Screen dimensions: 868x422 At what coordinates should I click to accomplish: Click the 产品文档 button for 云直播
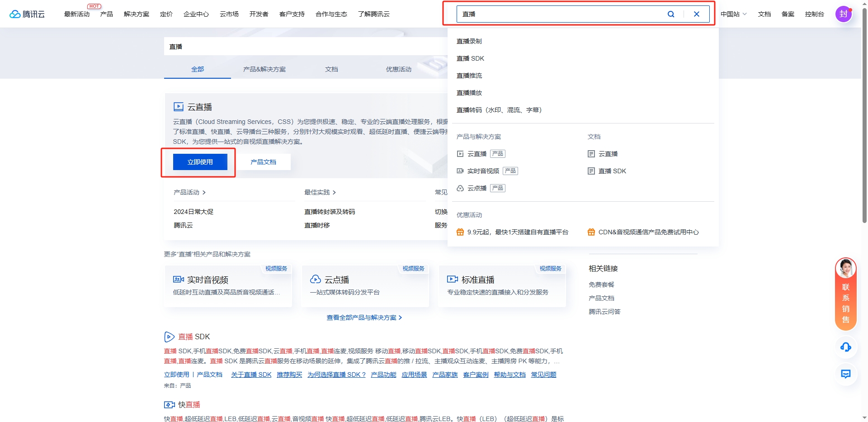click(x=264, y=162)
